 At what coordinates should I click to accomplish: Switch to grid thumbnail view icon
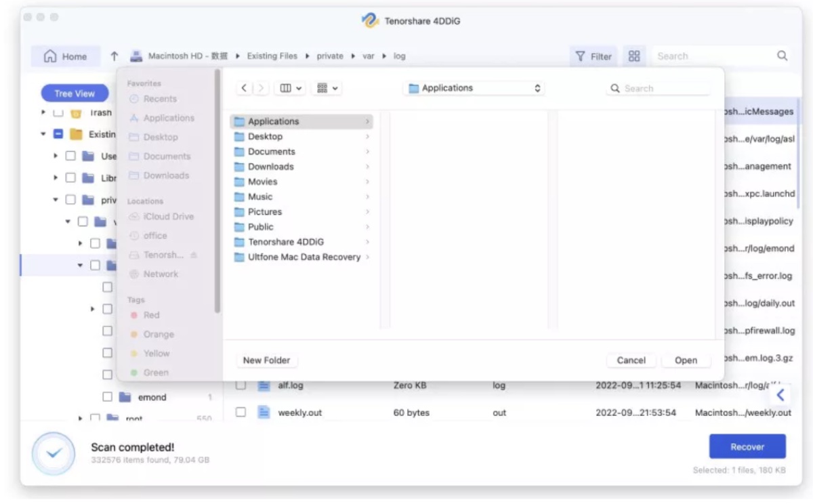click(x=634, y=56)
